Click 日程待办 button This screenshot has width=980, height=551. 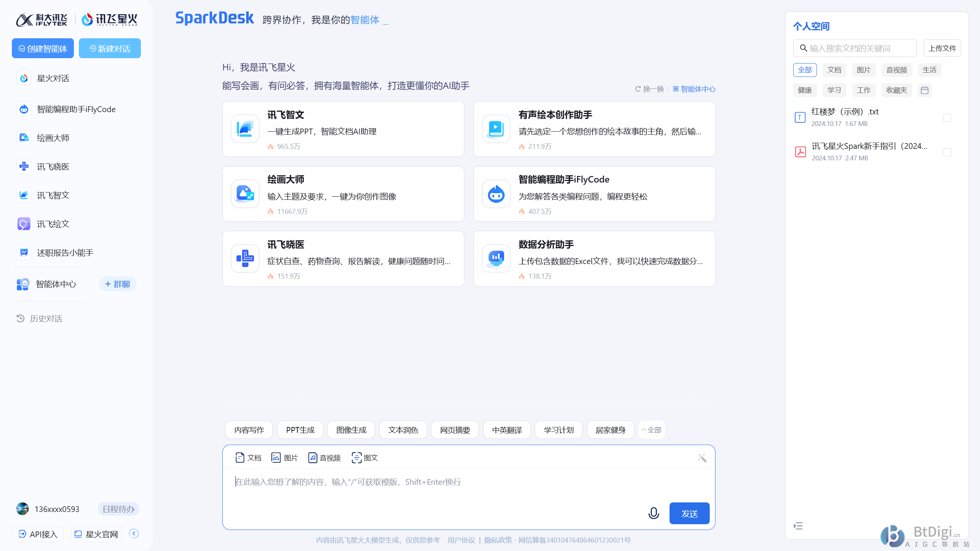click(x=119, y=509)
